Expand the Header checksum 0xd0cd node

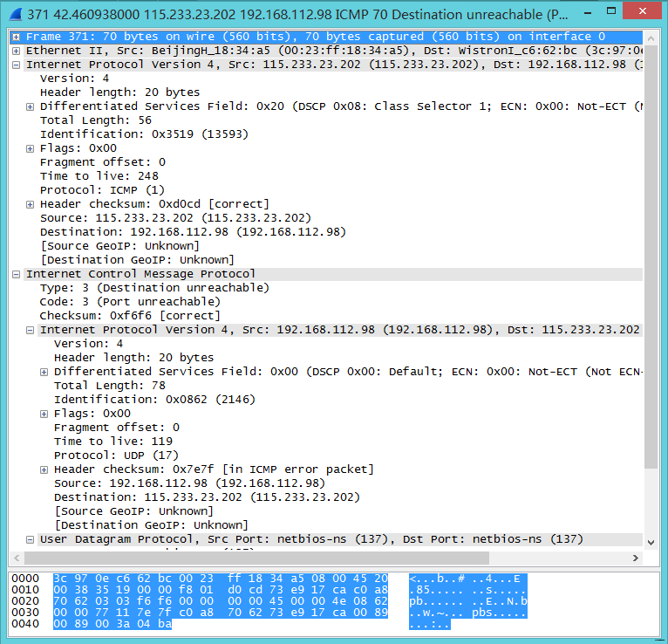tap(31, 204)
